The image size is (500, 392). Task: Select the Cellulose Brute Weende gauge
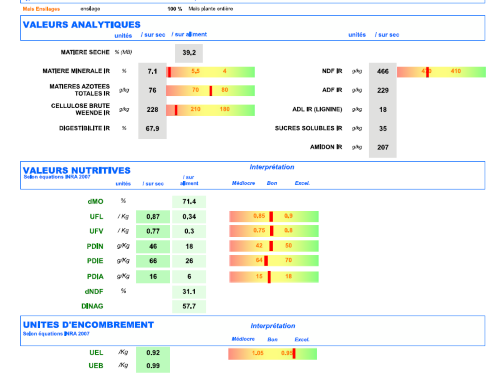pyautogui.click(x=210, y=110)
